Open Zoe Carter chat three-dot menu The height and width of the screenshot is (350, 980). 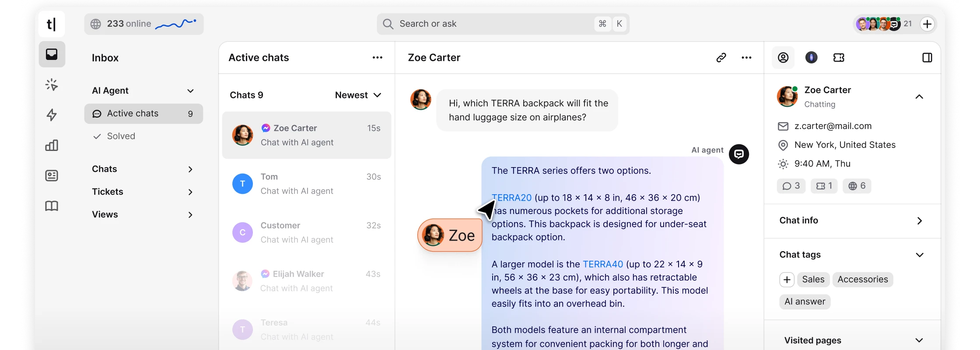[x=747, y=58]
